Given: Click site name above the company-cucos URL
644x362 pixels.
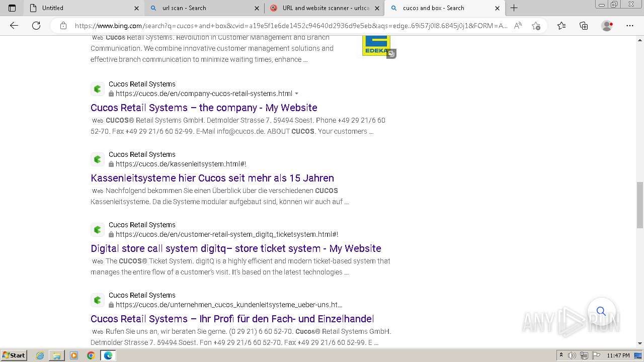Looking at the screenshot, I should tap(142, 84).
